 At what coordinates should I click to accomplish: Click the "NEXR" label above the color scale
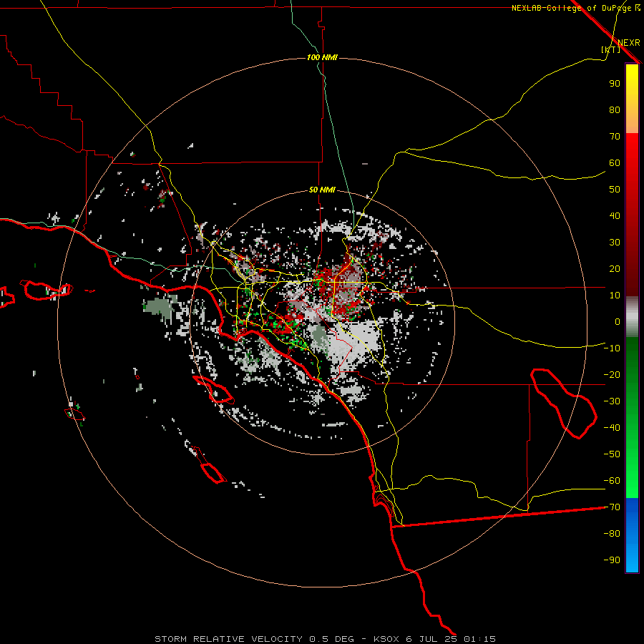click(629, 43)
